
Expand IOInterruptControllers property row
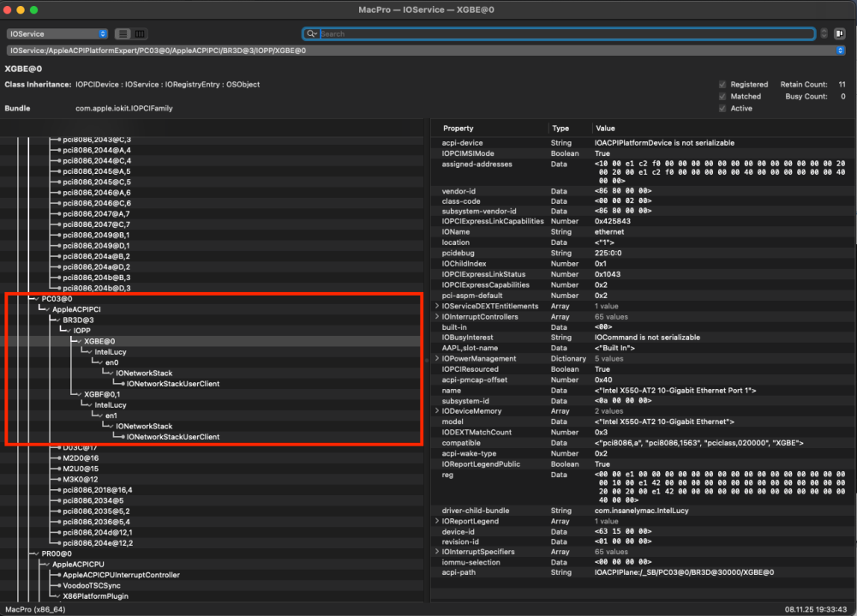(437, 316)
